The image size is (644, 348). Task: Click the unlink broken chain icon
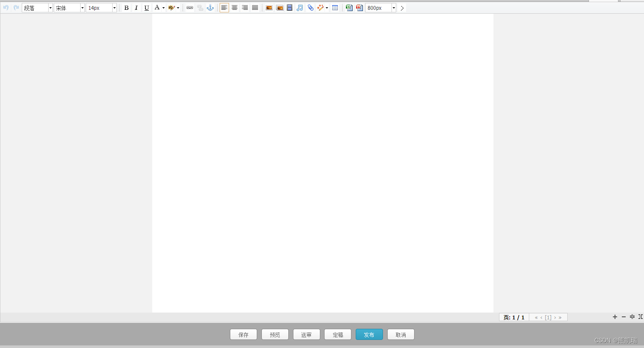200,8
